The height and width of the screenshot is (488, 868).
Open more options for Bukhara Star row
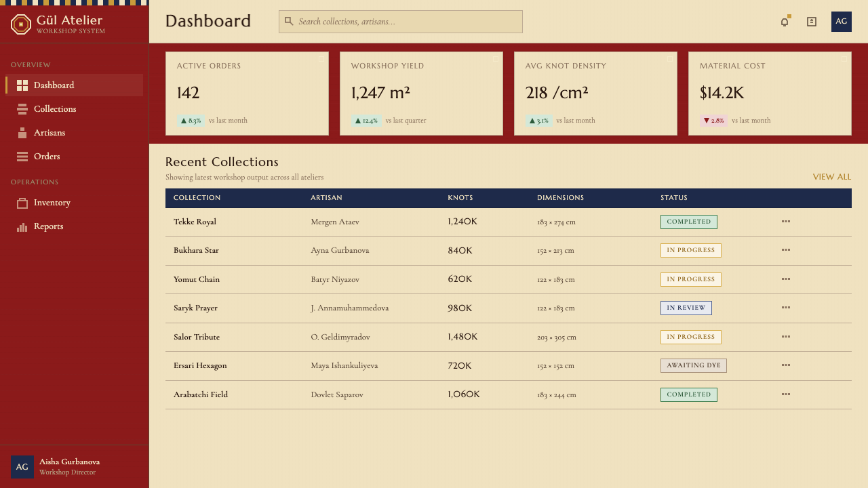[786, 250]
